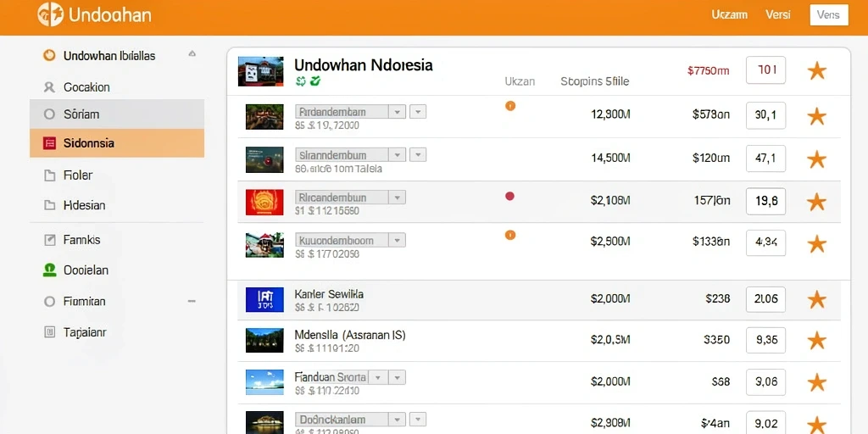Star the Mdenslla (Aasranan IS) row
The width and height of the screenshot is (868, 434).
tap(816, 341)
